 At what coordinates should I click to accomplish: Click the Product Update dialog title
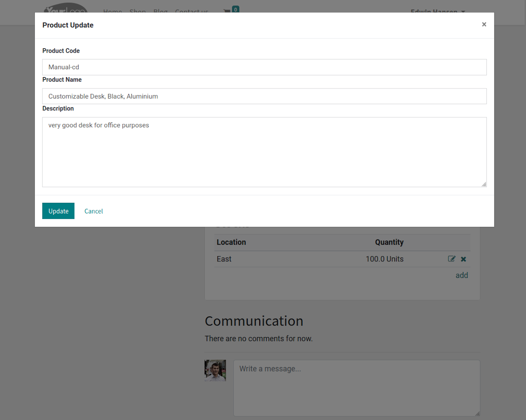68,25
